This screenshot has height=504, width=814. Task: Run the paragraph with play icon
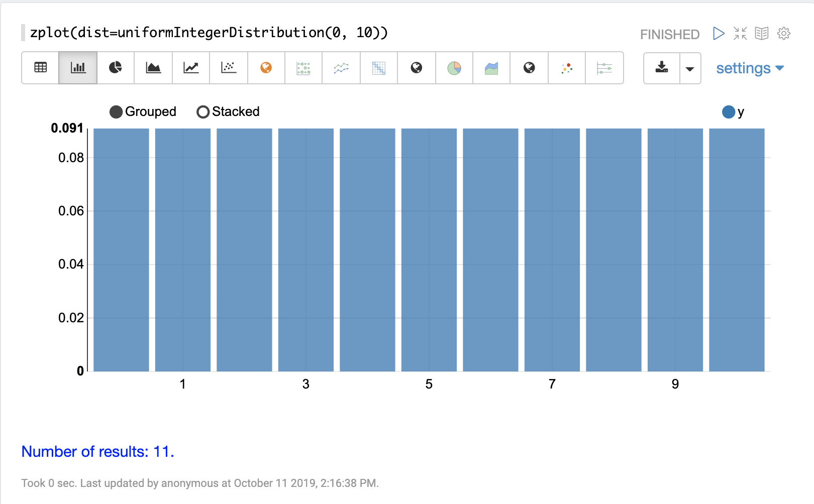(x=719, y=34)
